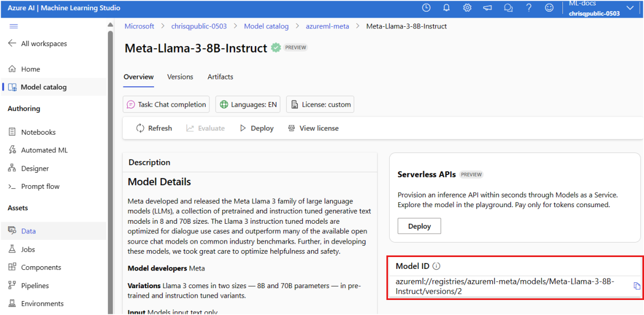This screenshot has width=644, height=315.
Task: Click the Languages: EN tag
Action: click(248, 105)
